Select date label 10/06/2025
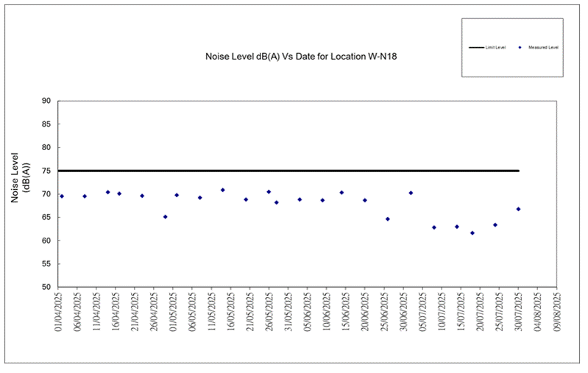 [326, 312]
